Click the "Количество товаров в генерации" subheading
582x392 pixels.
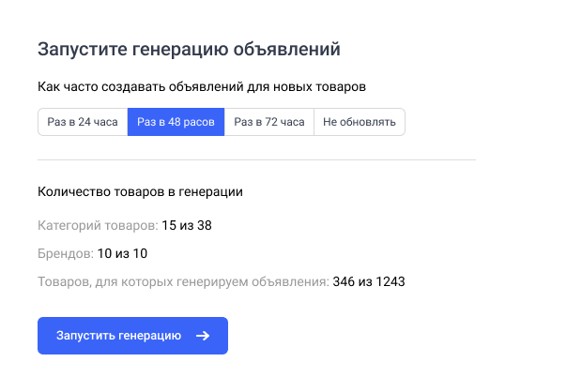tap(140, 191)
